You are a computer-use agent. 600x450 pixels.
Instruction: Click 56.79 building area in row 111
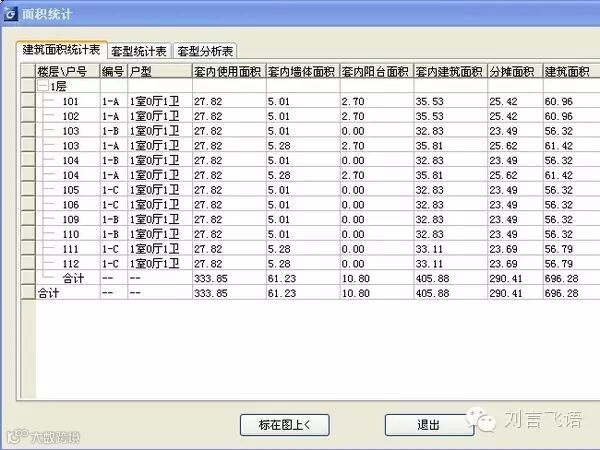click(559, 249)
